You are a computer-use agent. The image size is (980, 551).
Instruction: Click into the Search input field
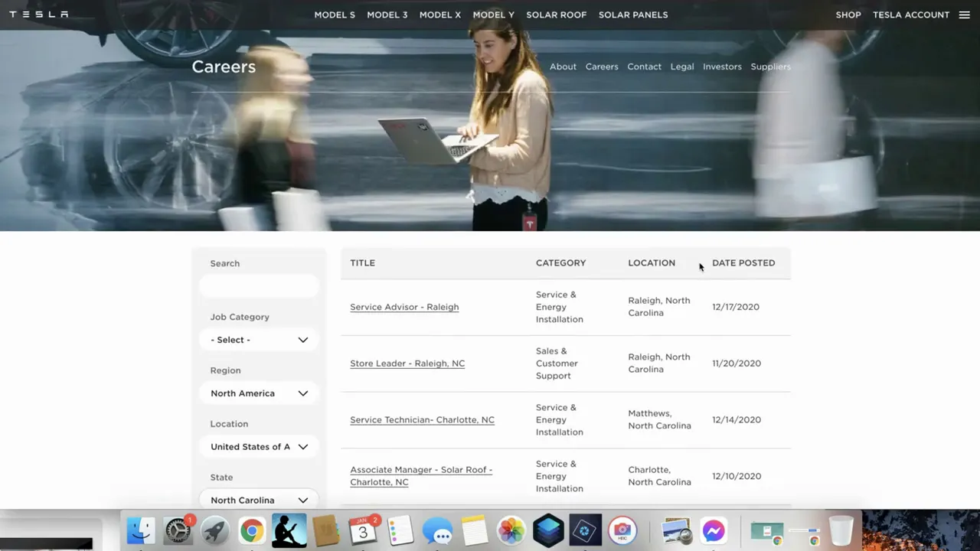260,286
